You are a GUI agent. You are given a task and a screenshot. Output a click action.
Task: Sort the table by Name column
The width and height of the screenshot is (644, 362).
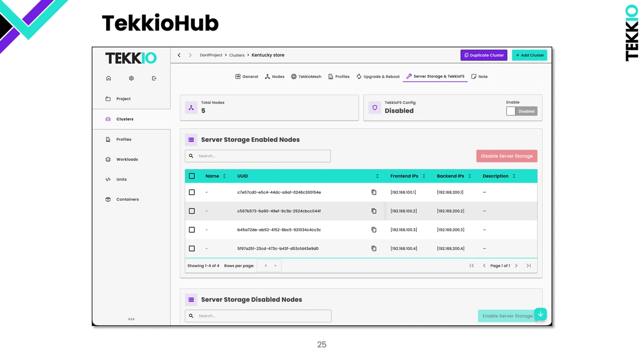tap(224, 176)
